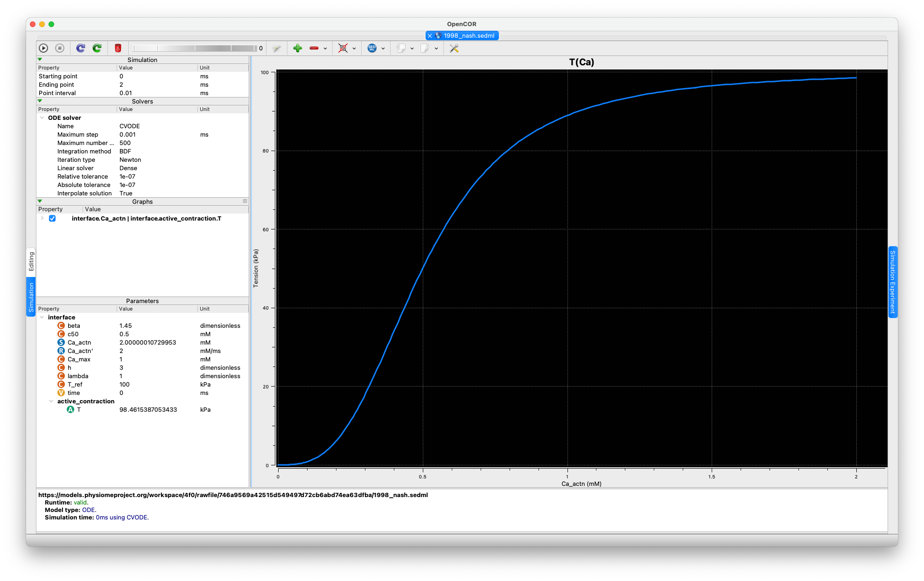Collapse the Graphs section green triangle

pos(40,201)
